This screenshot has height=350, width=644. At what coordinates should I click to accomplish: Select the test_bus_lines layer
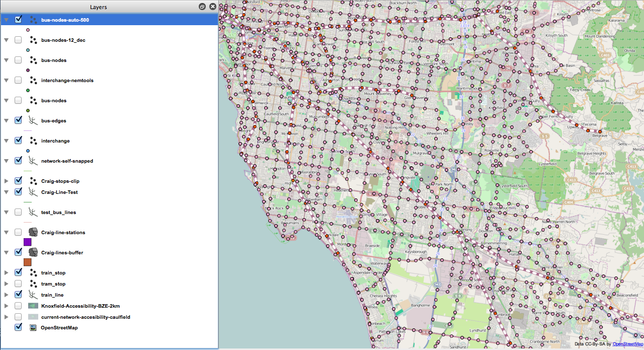tap(58, 213)
